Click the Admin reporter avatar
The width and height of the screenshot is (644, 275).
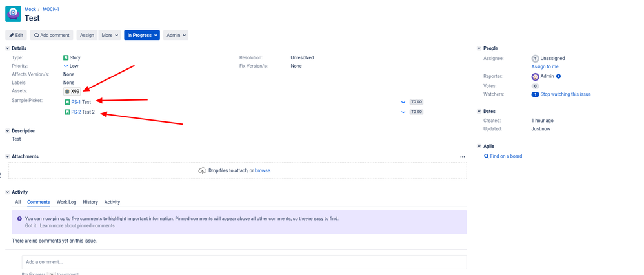point(535,76)
